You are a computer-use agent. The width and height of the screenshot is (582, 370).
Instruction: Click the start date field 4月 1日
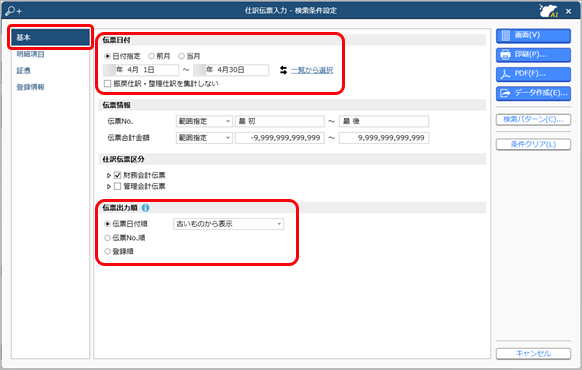[141, 70]
